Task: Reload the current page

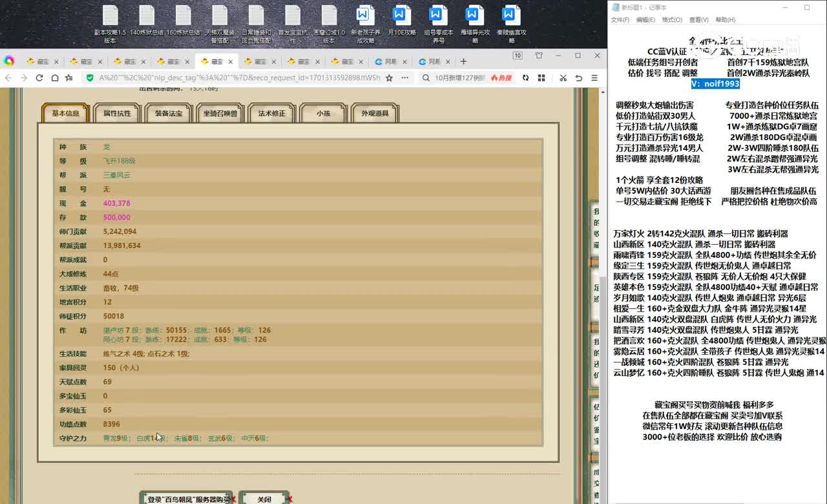Action: pos(39,78)
